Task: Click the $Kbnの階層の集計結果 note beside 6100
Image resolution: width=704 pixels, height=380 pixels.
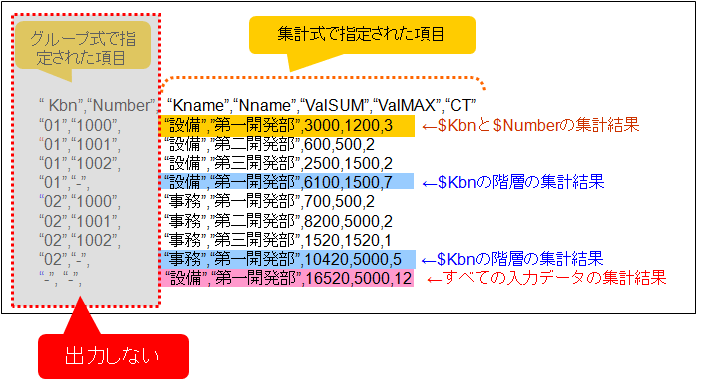Action: (x=514, y=182)
